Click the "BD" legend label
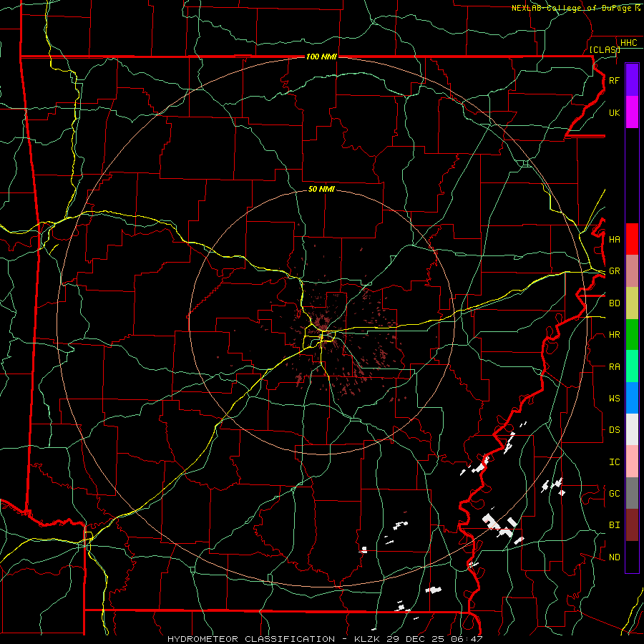Screen dimensions: 644x644 (x=614, y=303)
